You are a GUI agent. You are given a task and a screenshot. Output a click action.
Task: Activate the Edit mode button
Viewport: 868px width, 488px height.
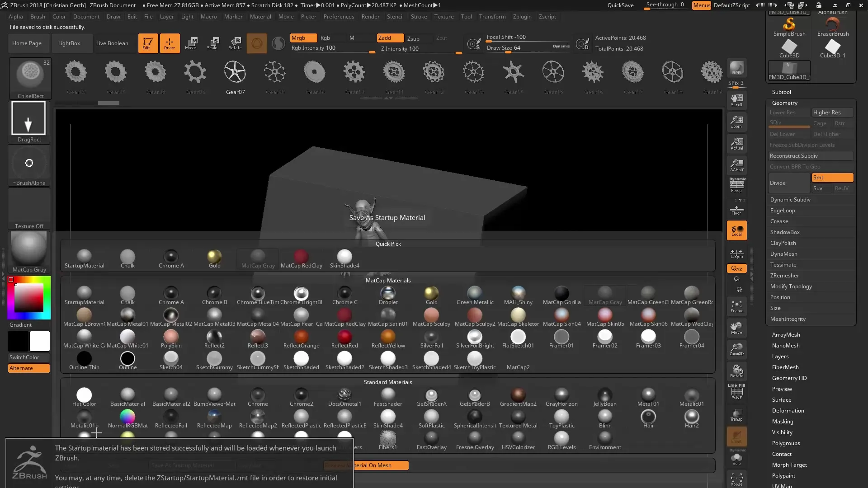pyautogui.click(x=148, y=43)
